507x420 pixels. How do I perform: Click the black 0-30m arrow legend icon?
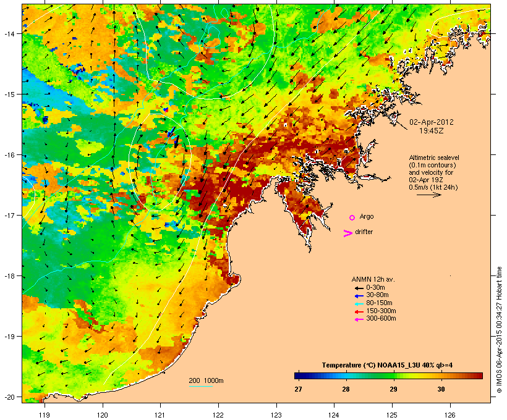click(x=359, y=288)
